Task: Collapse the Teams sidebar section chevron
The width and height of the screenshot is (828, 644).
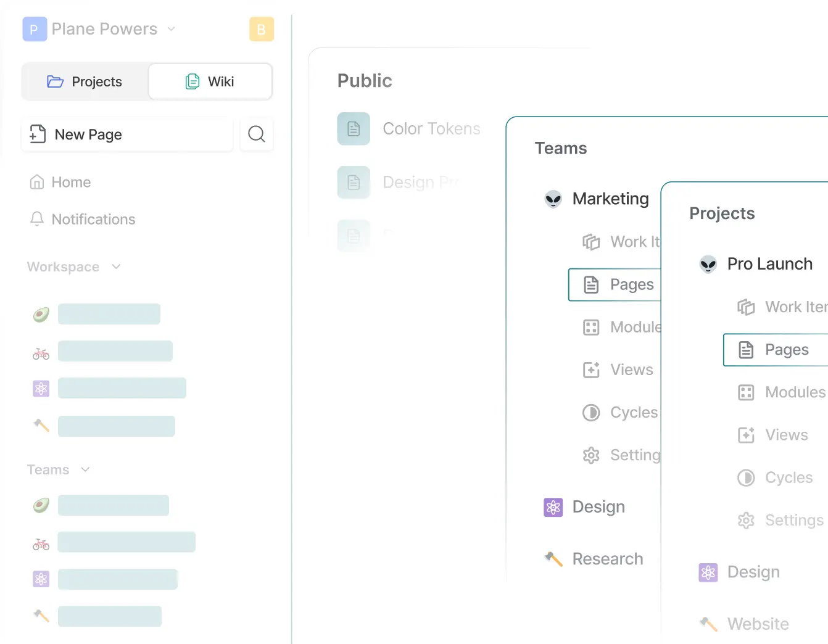Action: tap(86, 469)
